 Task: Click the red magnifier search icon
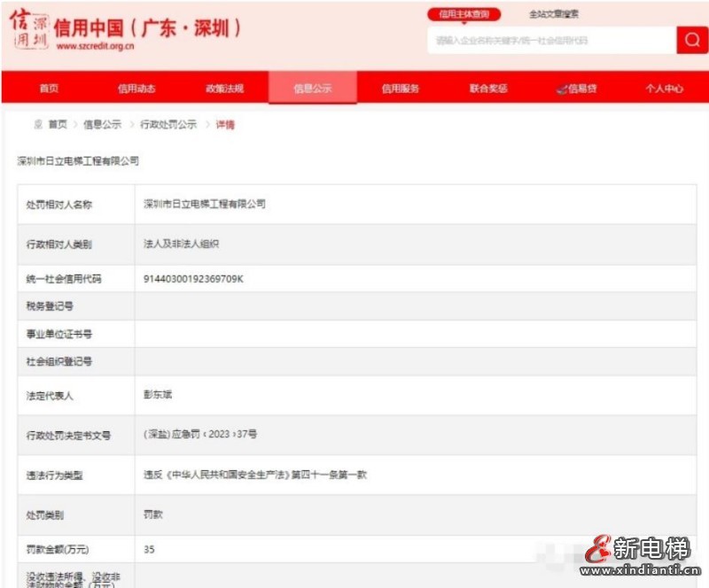(691, 40)
